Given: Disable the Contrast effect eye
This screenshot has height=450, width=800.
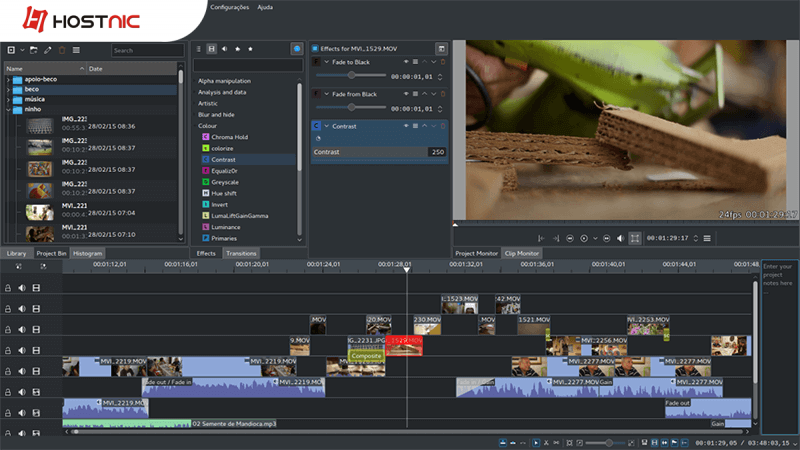Looking at the screenshot, I should click(x=406, y=126).
